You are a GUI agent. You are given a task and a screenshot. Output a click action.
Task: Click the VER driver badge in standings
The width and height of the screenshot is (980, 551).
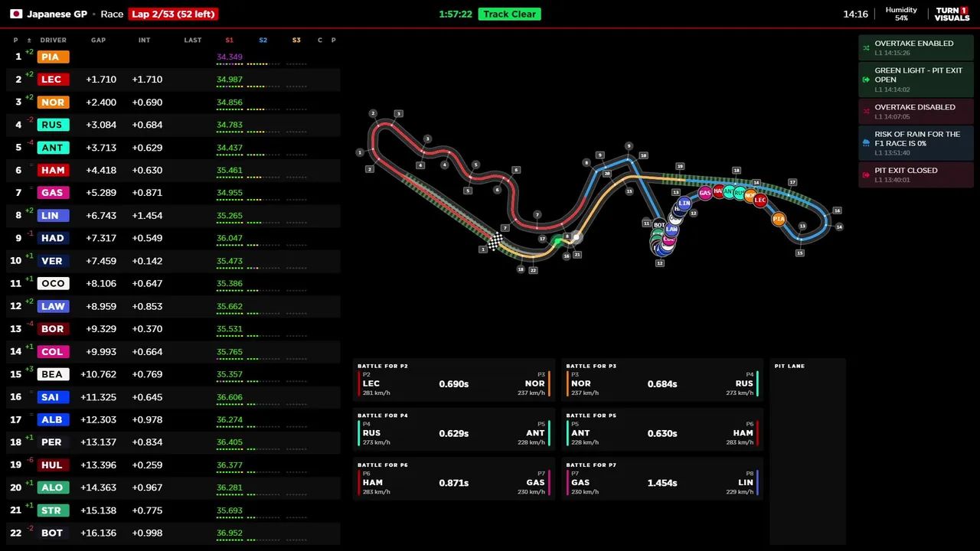click(53, 261)
